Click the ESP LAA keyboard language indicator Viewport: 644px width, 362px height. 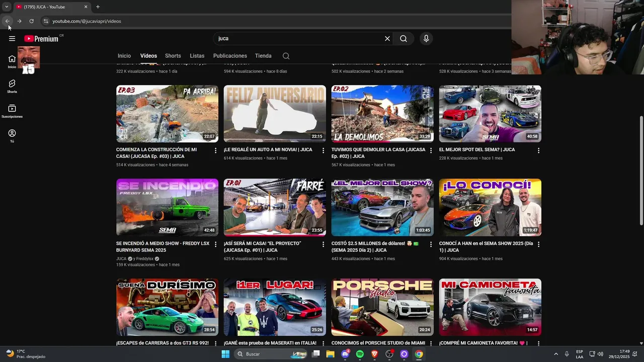click(x=580, y=354)
